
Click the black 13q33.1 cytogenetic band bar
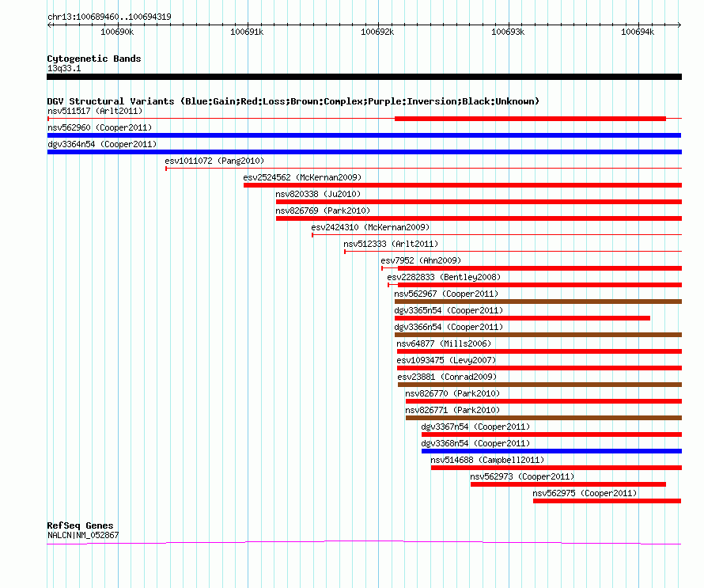(x=364, y=77)
